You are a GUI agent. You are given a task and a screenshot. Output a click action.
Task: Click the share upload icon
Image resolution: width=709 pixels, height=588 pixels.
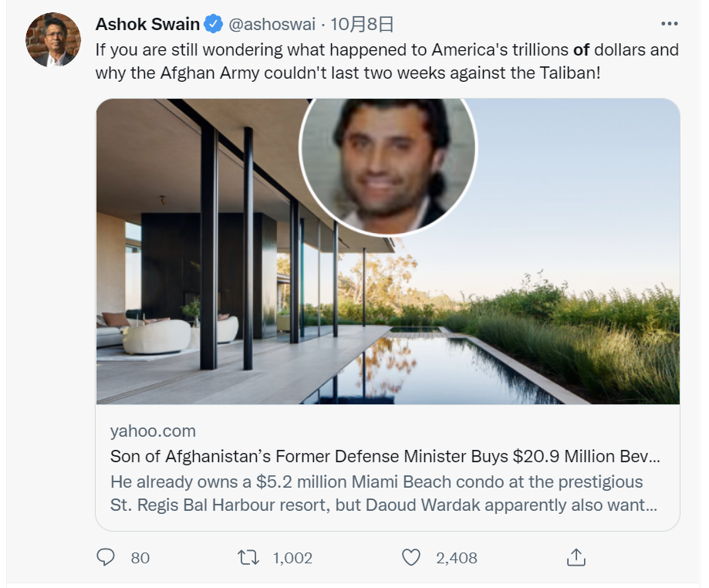pos(576,557)
